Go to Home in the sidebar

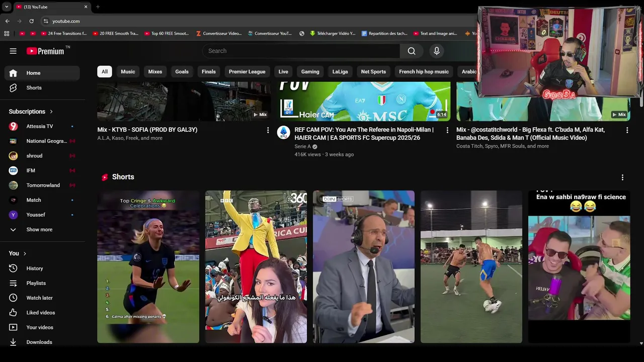42,73
